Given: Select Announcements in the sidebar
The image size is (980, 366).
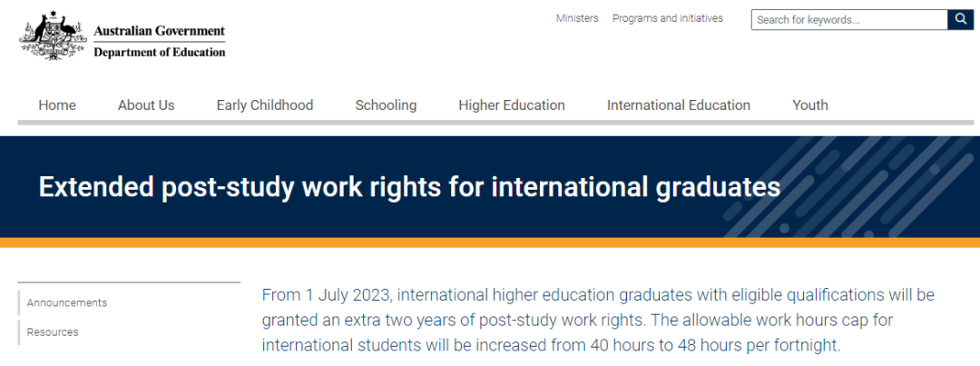Looking at the screenshot, I should [x=67, y=302].
